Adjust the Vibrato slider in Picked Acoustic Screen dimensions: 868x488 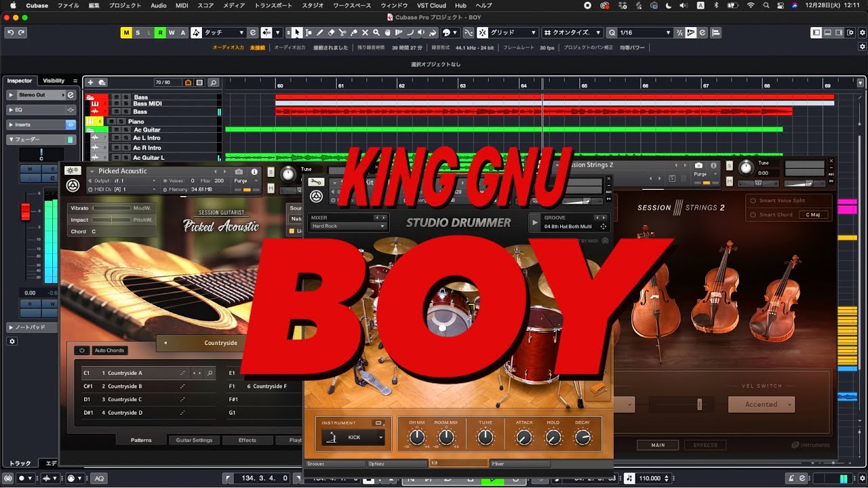point(111,208)
